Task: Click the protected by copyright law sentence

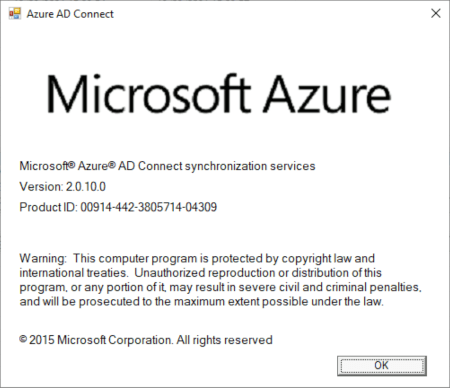Action: (x=224, y=258)
